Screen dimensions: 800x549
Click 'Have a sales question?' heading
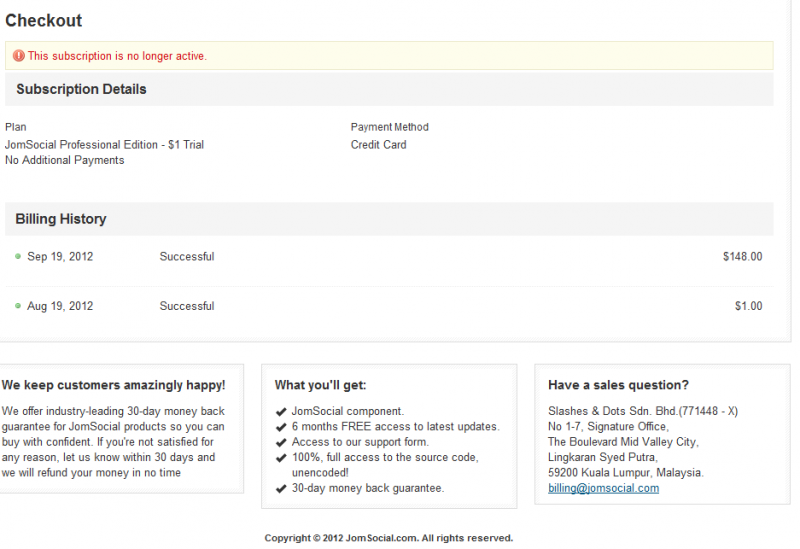(618, 385)
